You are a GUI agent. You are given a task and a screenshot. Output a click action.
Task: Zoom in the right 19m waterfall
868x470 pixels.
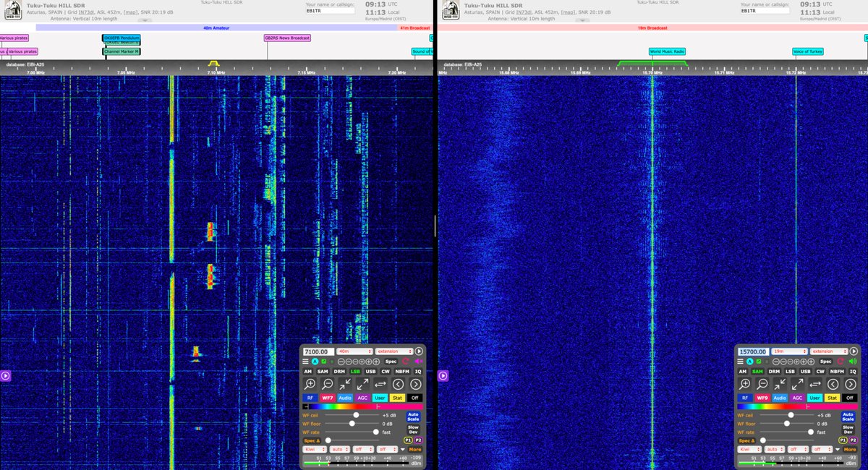click(x=745, y=384)
